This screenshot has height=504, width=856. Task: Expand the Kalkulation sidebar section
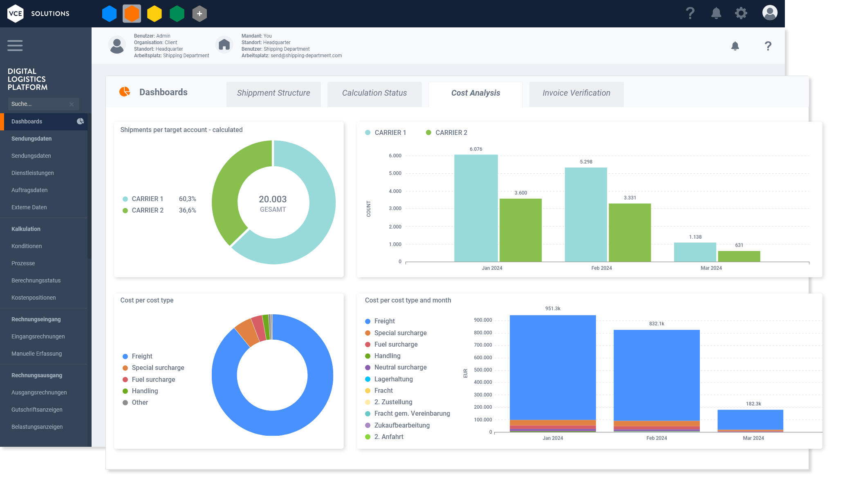click(26, 229)
